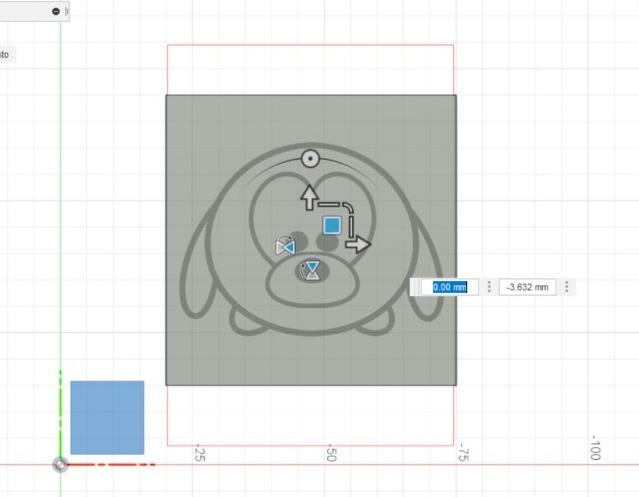The height and width of the screenshot is (497, 639).
Task: Click the sketch origin point marker
Action: click(60, 464)
